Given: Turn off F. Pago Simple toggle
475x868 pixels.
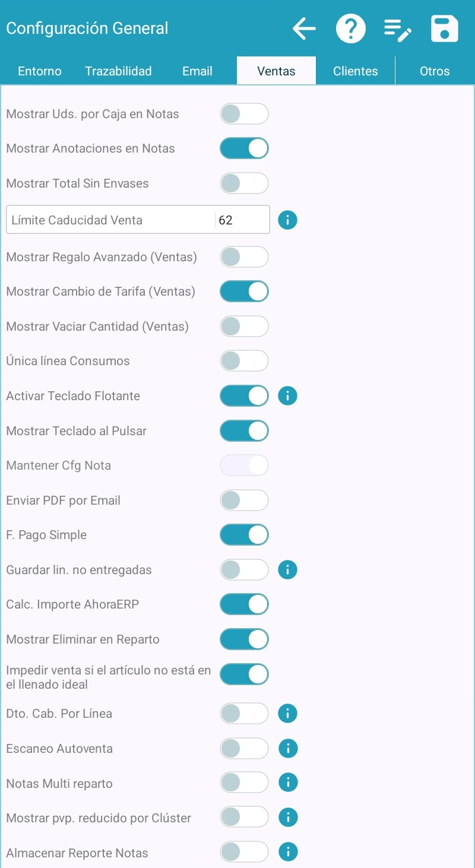Looking at the screenshot, I should point(244,535).
